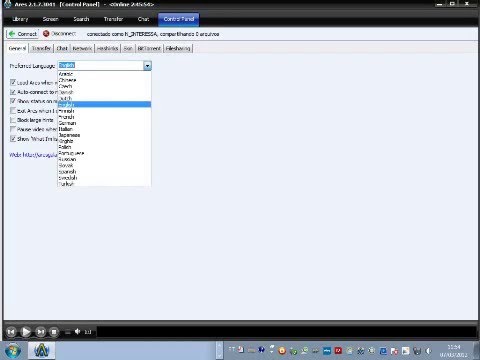
Task: Enable the Block large hints checkbox
Action: coord(13,120)
